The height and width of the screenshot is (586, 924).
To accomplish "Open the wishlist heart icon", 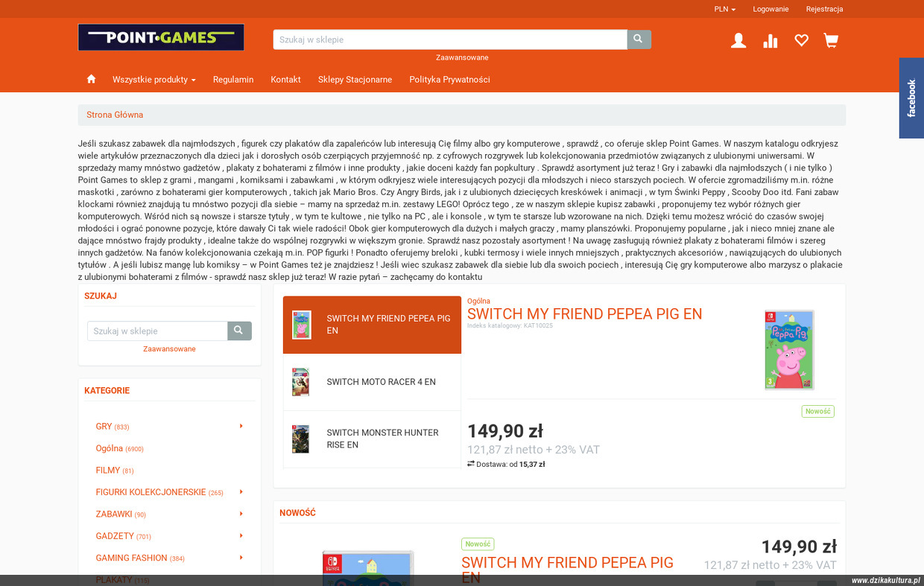I will point(802,41).
